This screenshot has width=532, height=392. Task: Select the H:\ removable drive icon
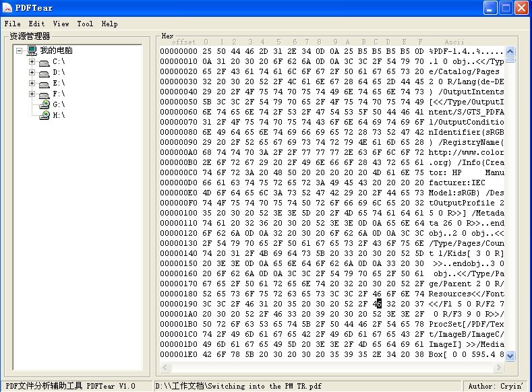(x=44, y=116)
